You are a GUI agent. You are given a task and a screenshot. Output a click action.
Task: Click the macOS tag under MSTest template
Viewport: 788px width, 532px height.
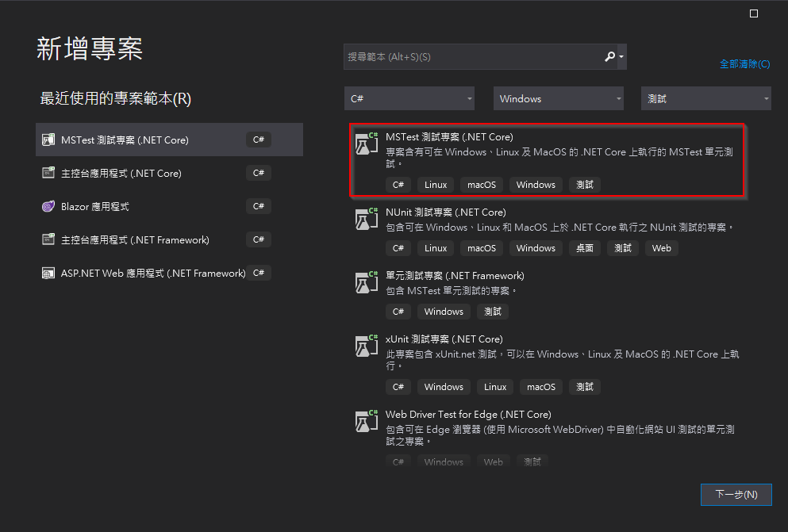point(482,185)
